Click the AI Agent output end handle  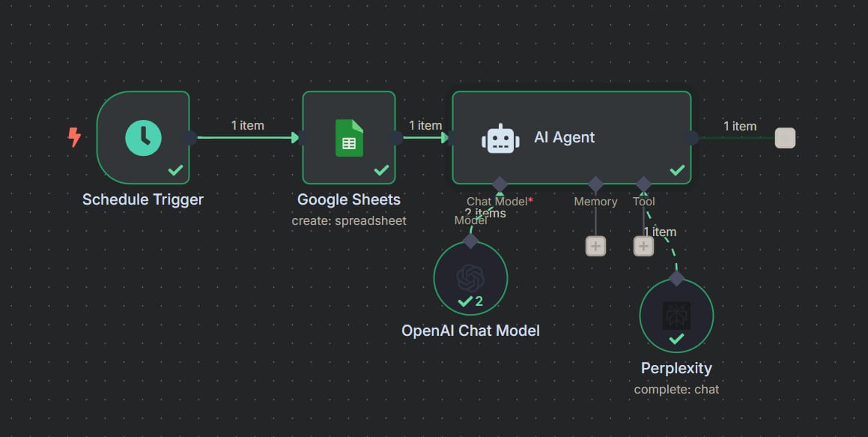point(785,138)
